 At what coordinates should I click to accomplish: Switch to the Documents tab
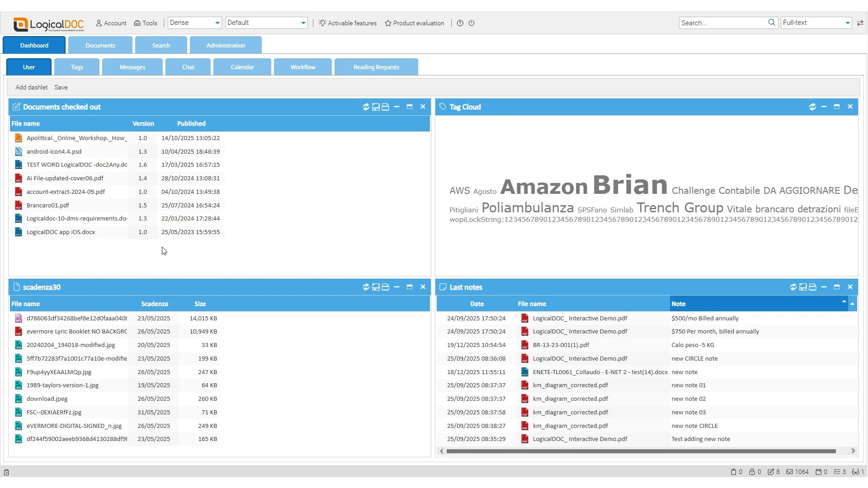pyautogui.click(x=100, y=46)
